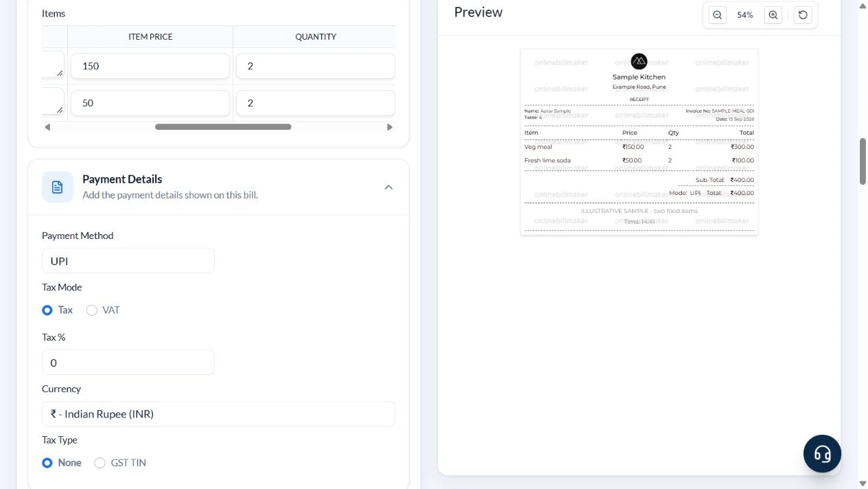Open the Currency dropdown
868x489 pixels.
(218, 414)
